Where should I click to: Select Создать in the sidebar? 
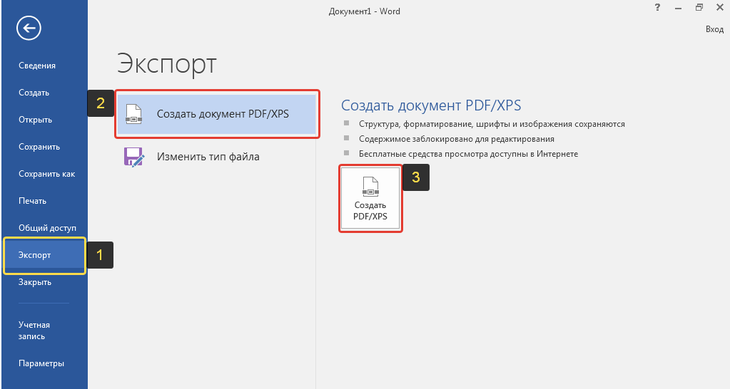[34, 93]
